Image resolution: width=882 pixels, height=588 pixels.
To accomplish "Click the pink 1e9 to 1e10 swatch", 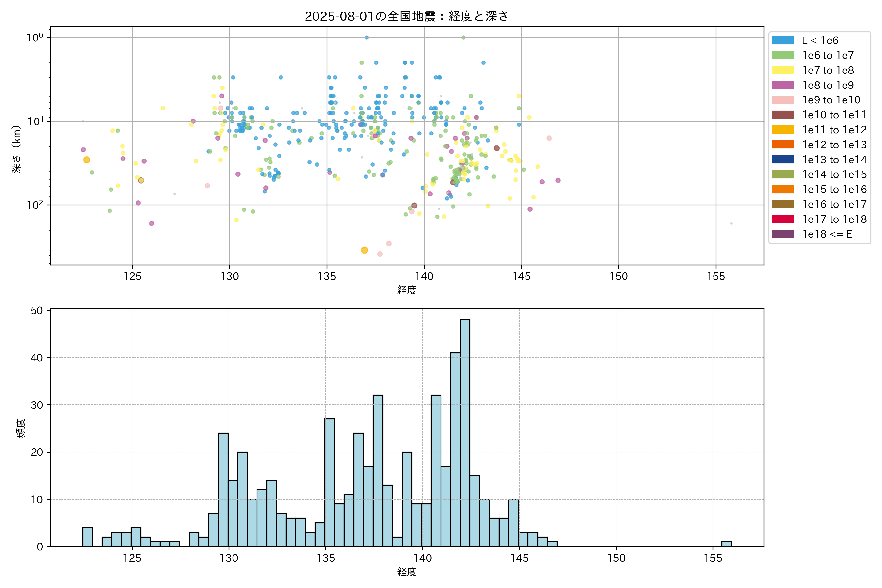I will pos(783,100).
